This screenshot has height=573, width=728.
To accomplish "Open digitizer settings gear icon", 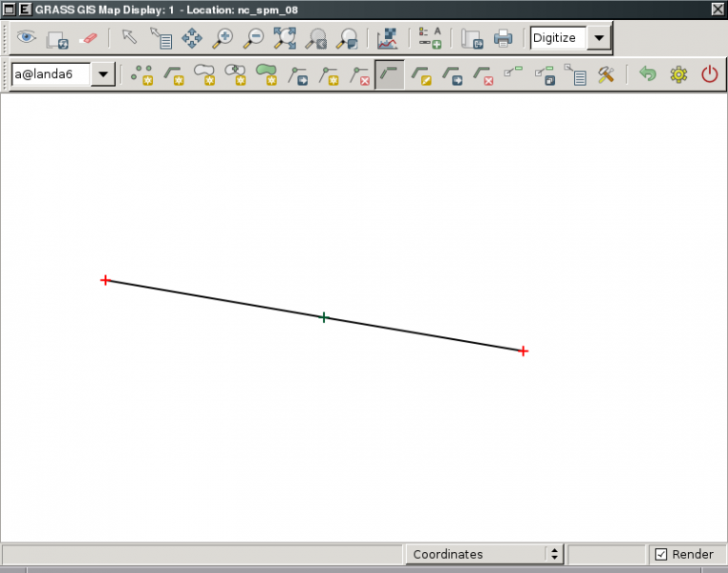I will (678, 74).
